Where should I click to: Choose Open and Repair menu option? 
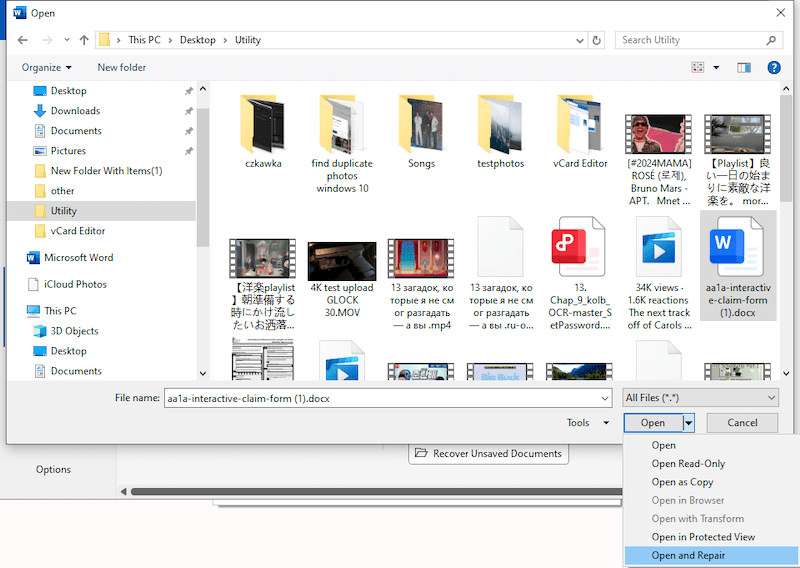(x=688, y=555)
